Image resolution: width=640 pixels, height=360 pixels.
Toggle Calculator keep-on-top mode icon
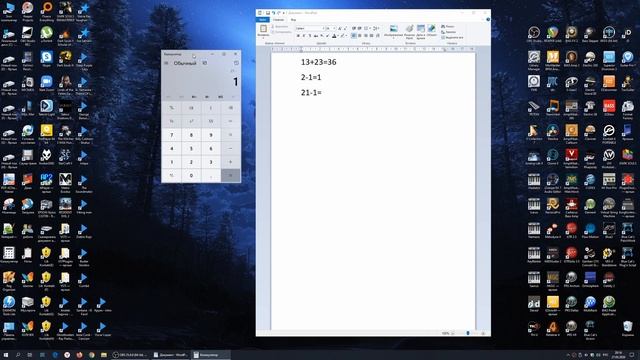pyautogui.click(x=204, y=63)
